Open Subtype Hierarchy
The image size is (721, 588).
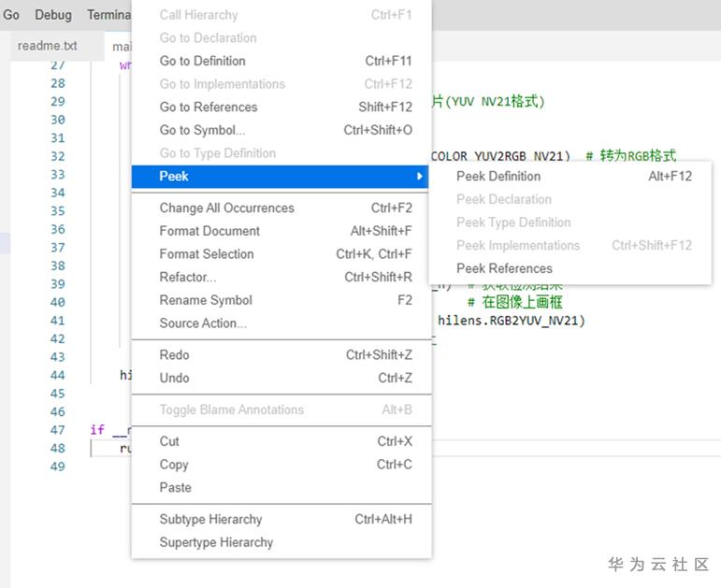click(281, 519)
